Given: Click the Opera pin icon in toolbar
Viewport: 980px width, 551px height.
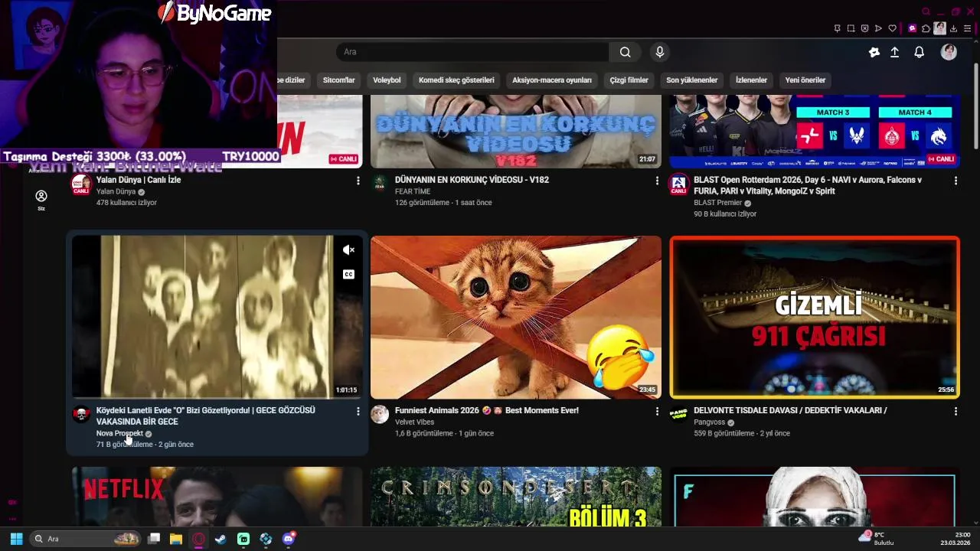Looking at the screenshot, I should pyautogui.click(x=837, y=28).
